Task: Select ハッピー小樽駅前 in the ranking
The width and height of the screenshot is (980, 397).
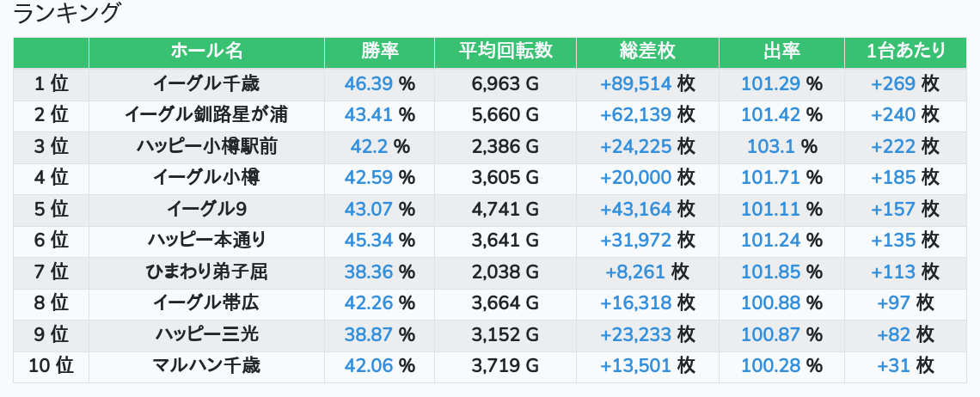Action: coord(206,146)
